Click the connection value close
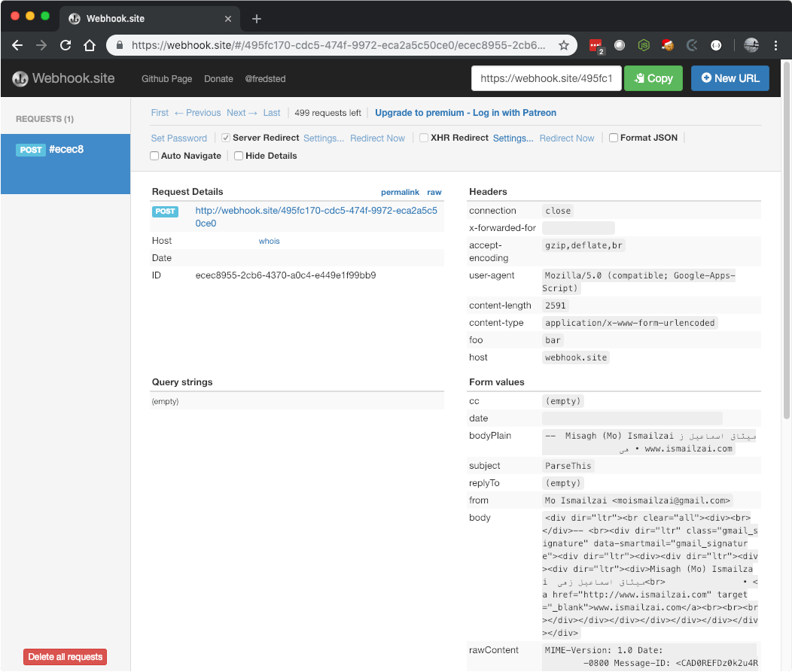The image size is (792, 672). [x=558, y=211]
